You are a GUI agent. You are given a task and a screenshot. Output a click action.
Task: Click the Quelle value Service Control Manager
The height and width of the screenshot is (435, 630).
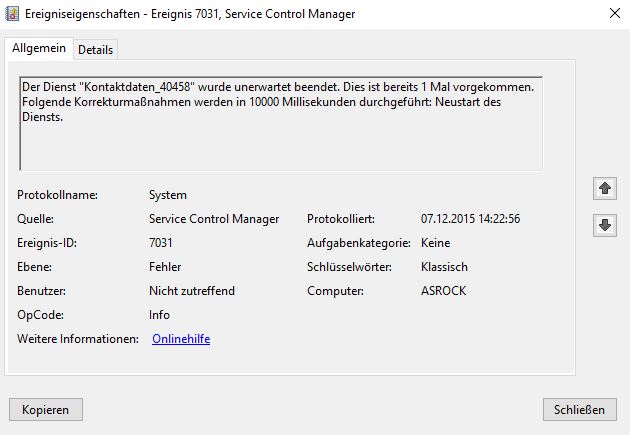(x=214, y=219)
